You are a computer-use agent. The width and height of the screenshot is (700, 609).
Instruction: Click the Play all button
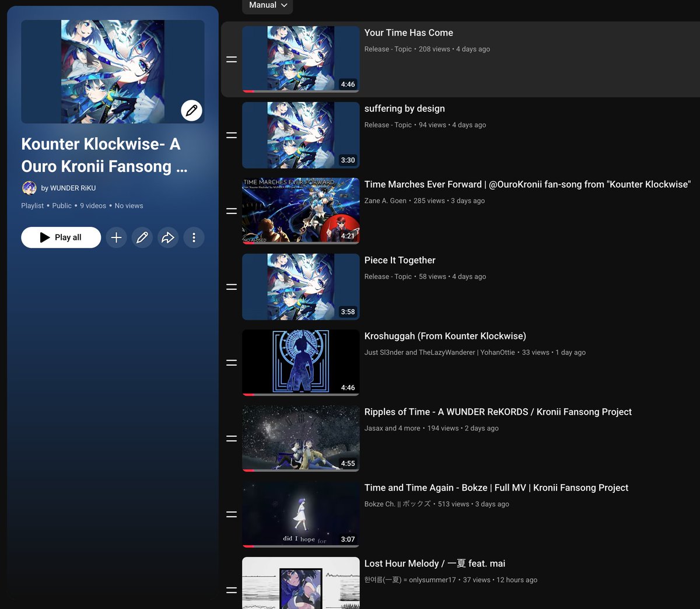pyautogui.click(x=61, y=237)
